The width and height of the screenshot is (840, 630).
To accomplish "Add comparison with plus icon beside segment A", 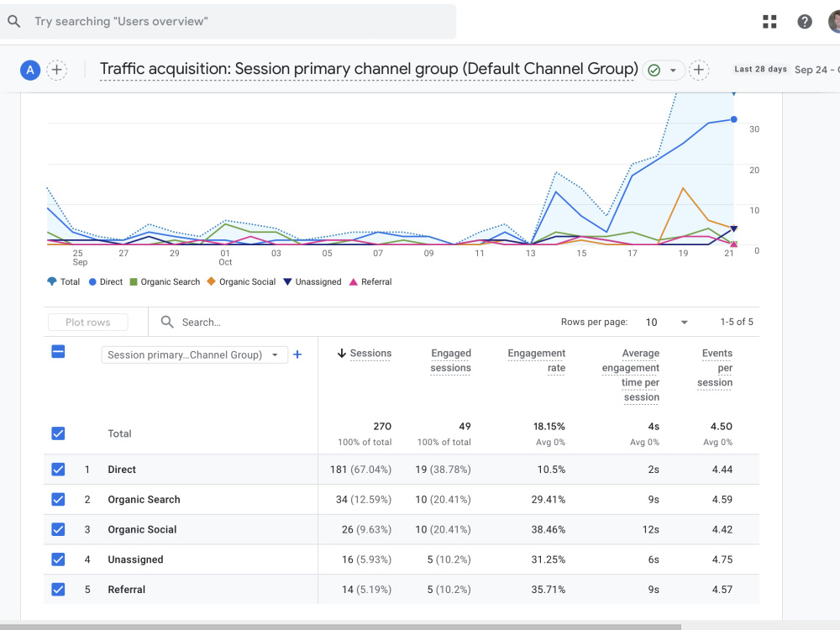I will tap(57, 70).
